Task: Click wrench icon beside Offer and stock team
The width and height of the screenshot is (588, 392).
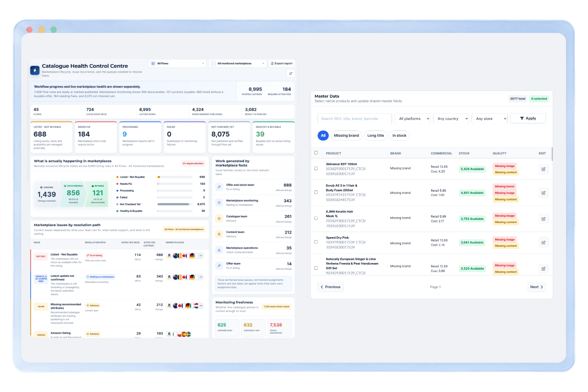Action: click(x=219, y=187)
